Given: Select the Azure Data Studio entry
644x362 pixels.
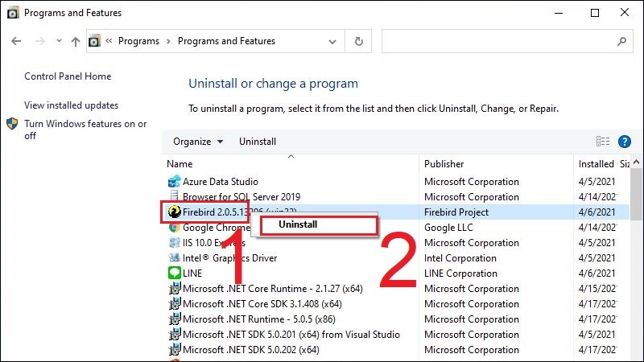Looking at the screenshot, I should point(221,182).
